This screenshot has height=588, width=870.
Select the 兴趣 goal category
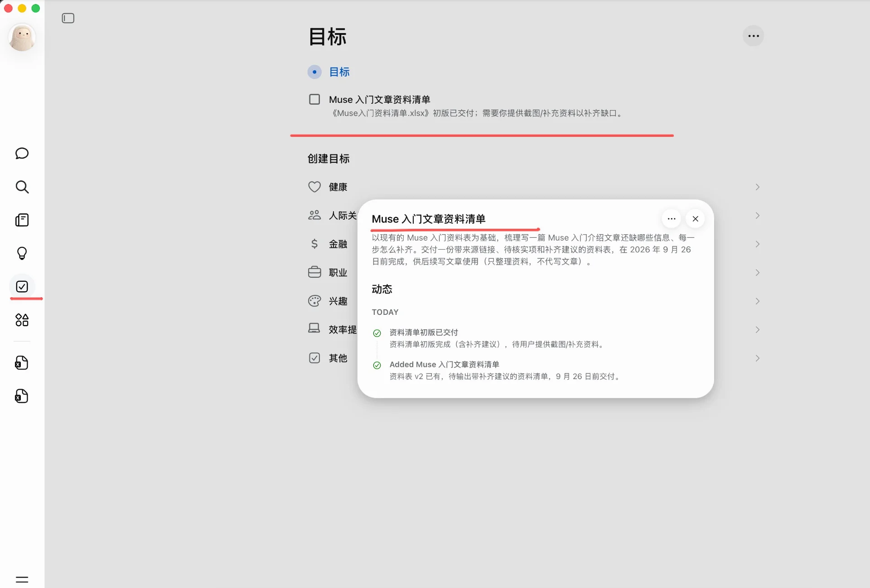(338, 301)
